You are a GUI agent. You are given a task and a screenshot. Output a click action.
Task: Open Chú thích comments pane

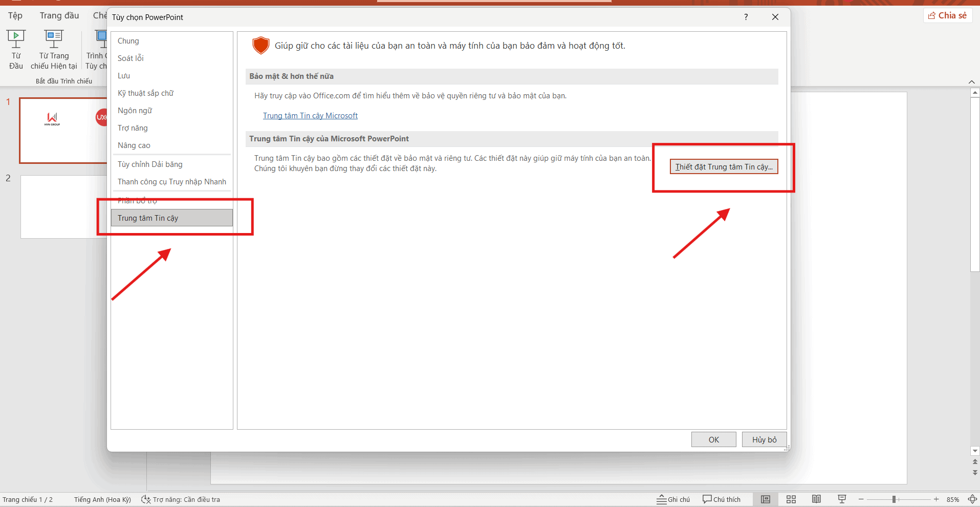[722, 499]
